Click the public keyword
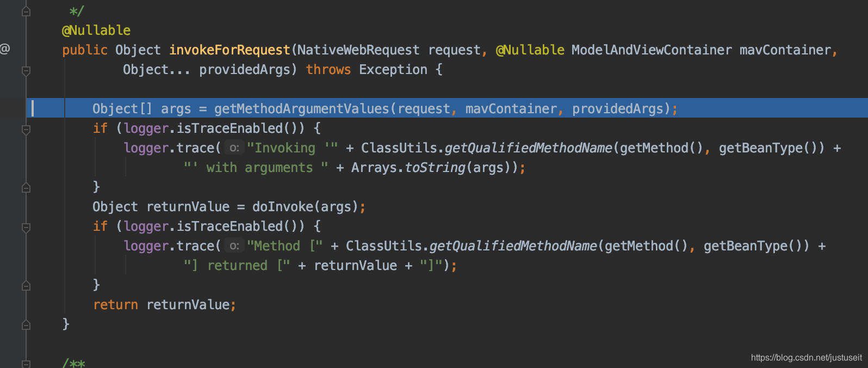This screenshot has height=368, width=868. 85,50
